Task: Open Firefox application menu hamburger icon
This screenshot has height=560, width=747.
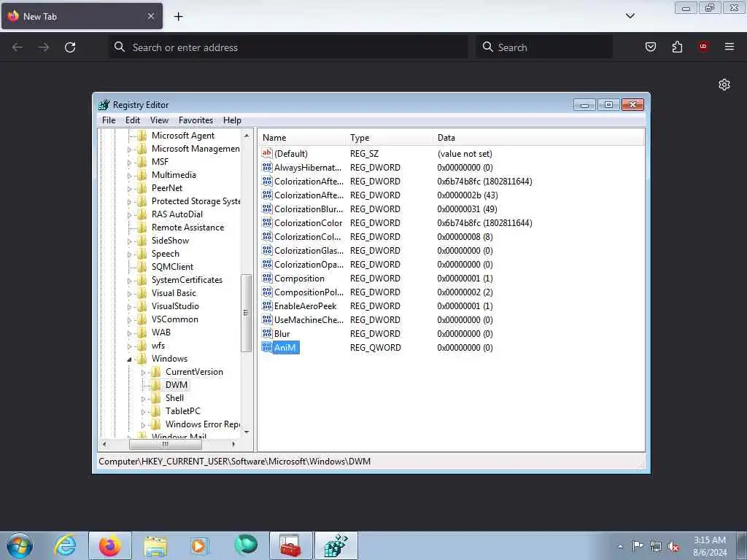Action: pos(729,47)
